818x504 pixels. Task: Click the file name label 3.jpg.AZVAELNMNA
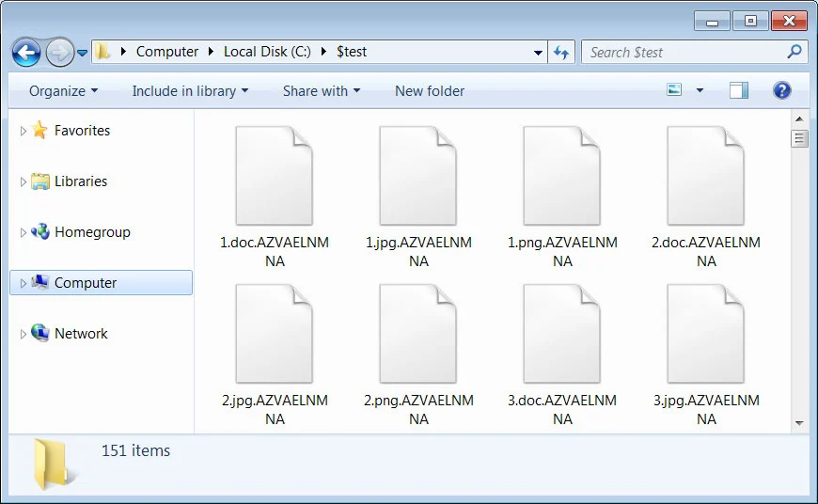click(x=706, y=410)
